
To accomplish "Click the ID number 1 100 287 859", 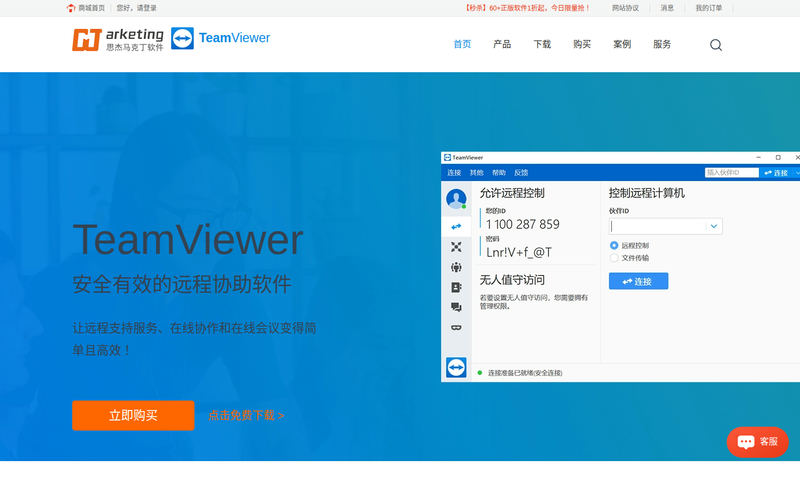I will [x=522, y=224].
